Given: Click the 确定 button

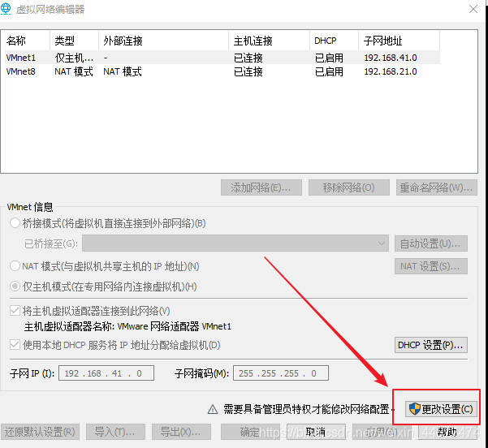Looking at the screenshot, I should tap(250, 432).
